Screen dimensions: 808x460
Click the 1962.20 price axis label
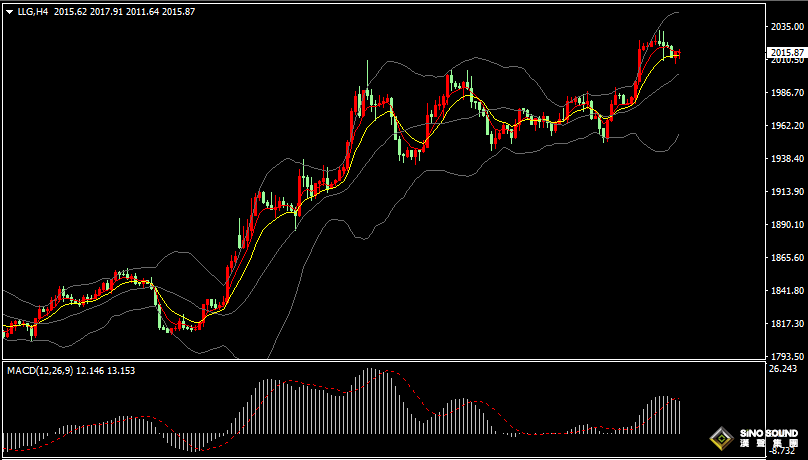tap(786, 126)
